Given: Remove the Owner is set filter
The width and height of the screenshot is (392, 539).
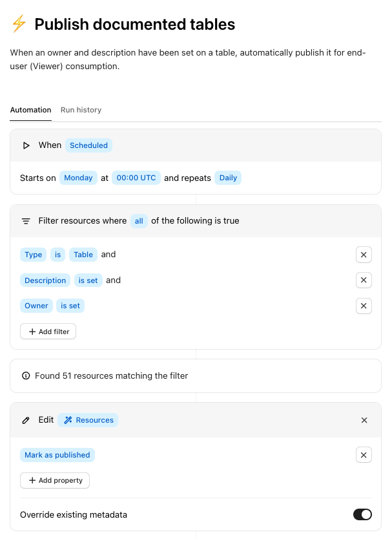Looking at the screenshot, I should (364, 306).
